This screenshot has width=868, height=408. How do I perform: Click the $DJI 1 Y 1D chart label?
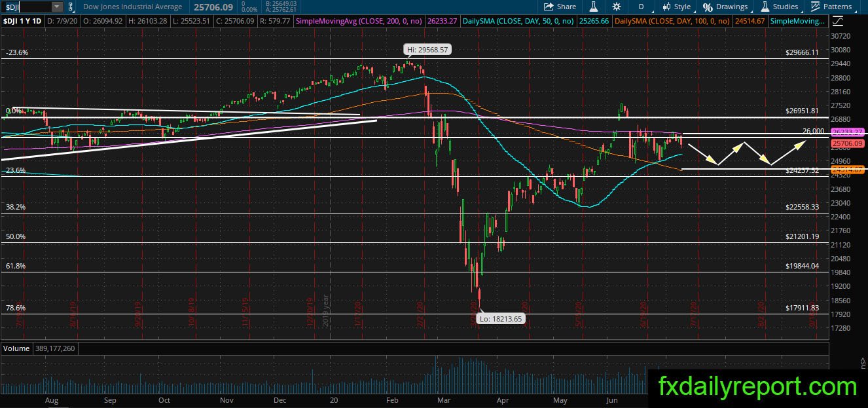(24, 22)
